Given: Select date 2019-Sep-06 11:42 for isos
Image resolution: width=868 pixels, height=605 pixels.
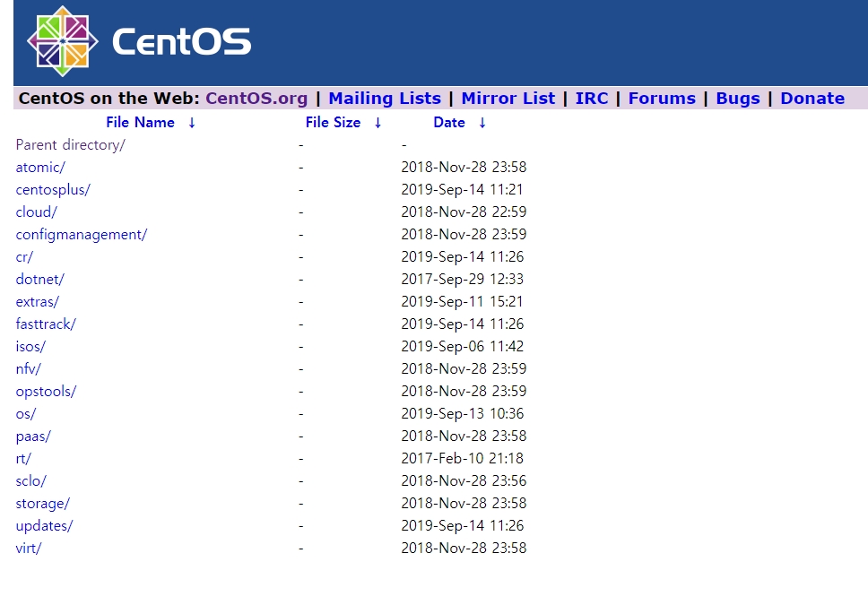Looking at the screenshot, I should pos(462,347).
